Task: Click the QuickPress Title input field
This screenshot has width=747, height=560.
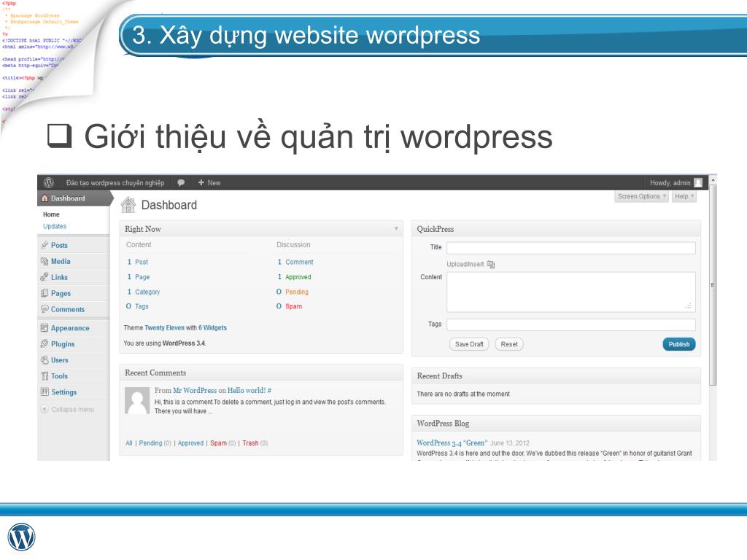Action: click(x=570, y=248)
